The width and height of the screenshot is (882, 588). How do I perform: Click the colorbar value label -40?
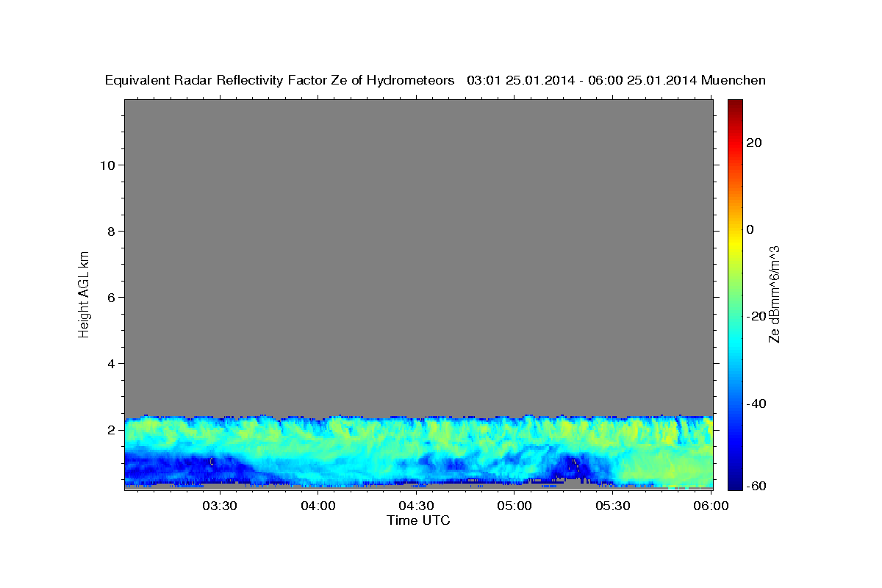756,404
